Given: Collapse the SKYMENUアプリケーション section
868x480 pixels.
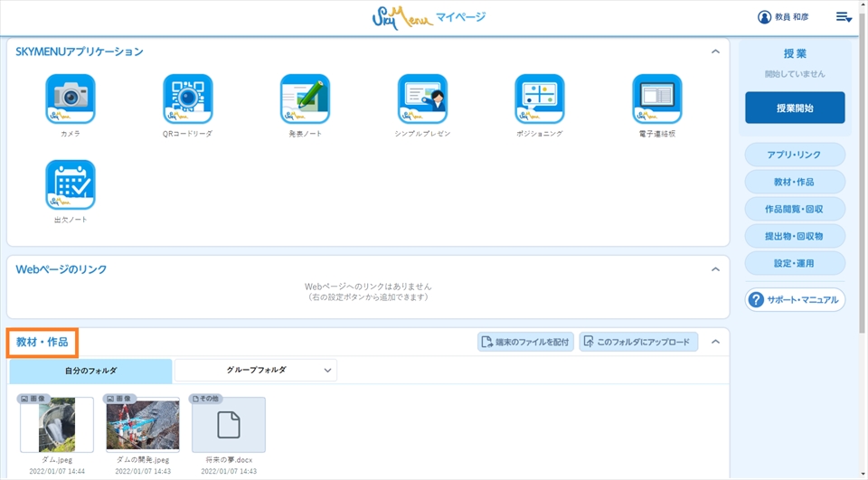Looking at the screenshot, I should tap(715, 52).
